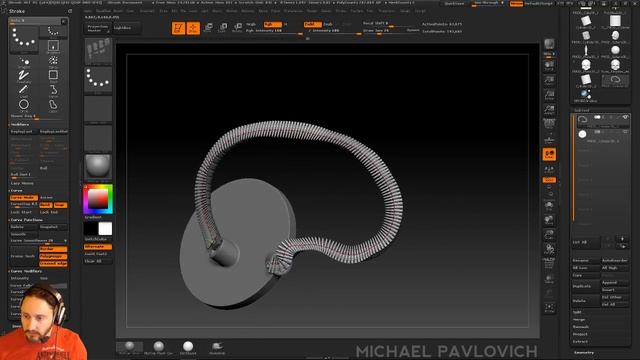The height and width of the screenshot is (360, 640).
Task: Toggle the Local transform button
Action: click(x=549, y=155)
